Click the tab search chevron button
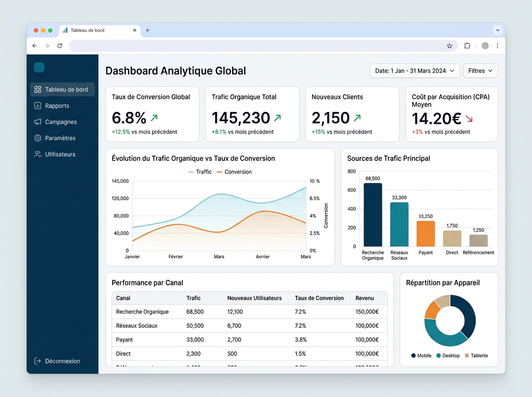 tap(497, 30)
